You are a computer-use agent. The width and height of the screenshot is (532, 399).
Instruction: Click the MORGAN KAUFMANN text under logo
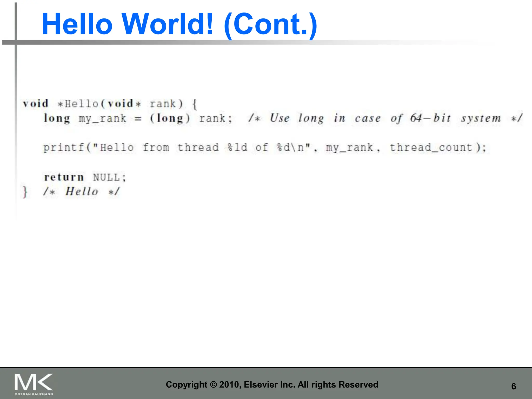[x=34, y=394]
